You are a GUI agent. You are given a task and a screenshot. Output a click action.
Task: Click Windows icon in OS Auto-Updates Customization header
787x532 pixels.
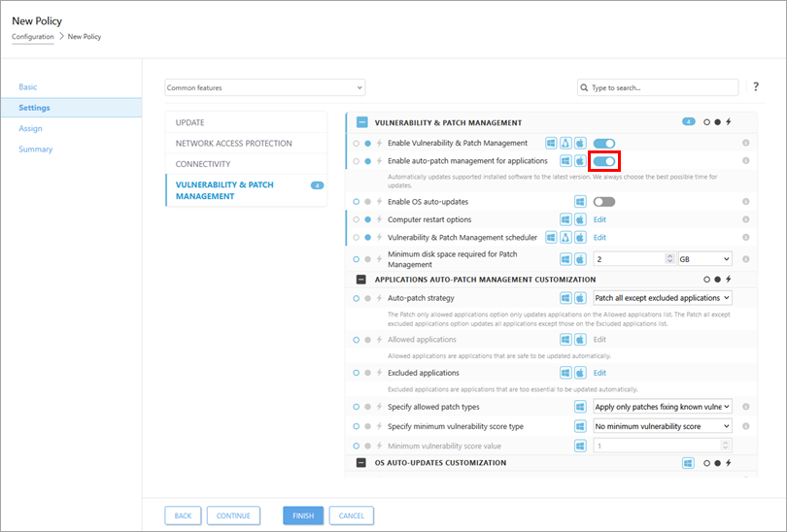coord(688,463)
